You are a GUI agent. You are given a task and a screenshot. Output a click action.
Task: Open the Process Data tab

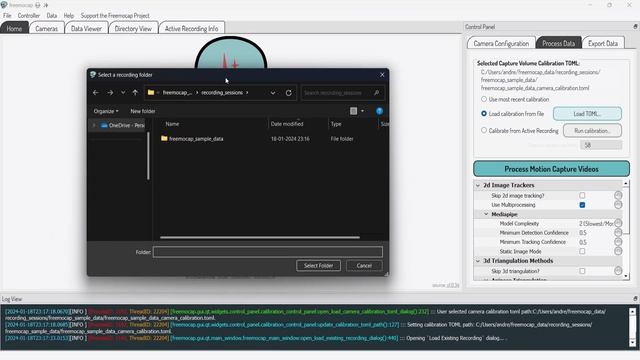[x=558, y=43]
